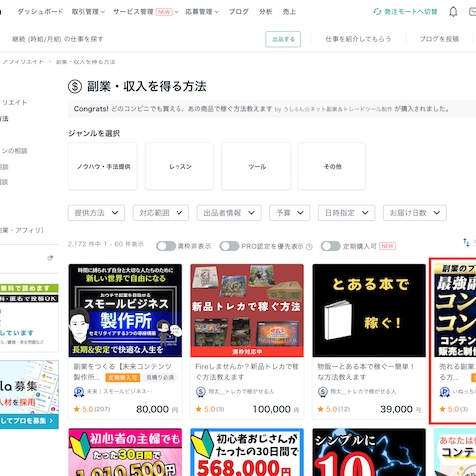Click 仕事を紹介してもらう link
The width and height of the screenshot is (476, 476).
(x=358, y=39)
